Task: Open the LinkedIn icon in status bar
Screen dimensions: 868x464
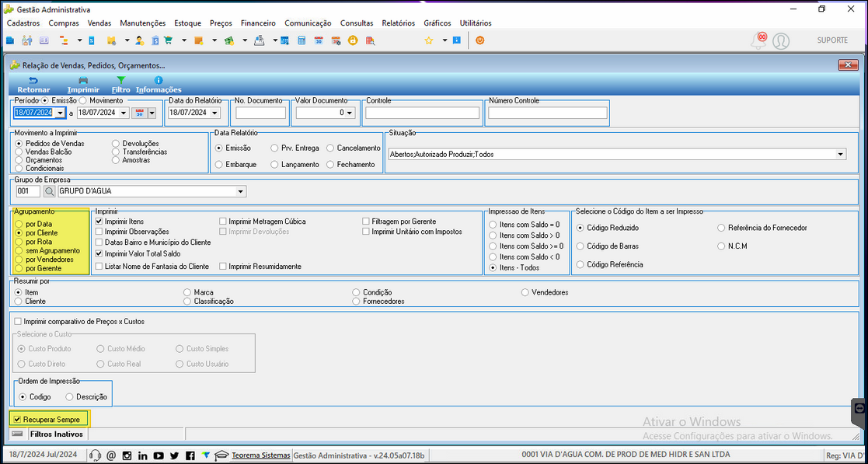Action: pos(143,455)
